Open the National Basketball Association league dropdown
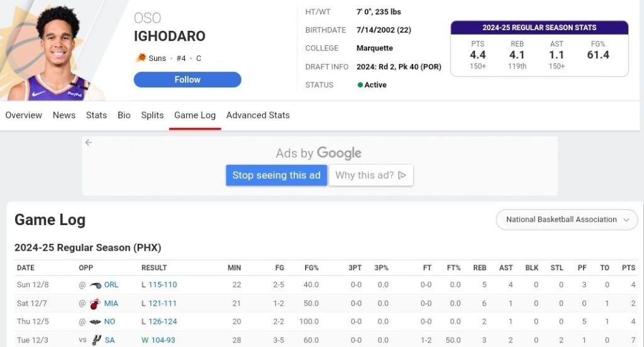The image size is (644, 347). [567, 220]
